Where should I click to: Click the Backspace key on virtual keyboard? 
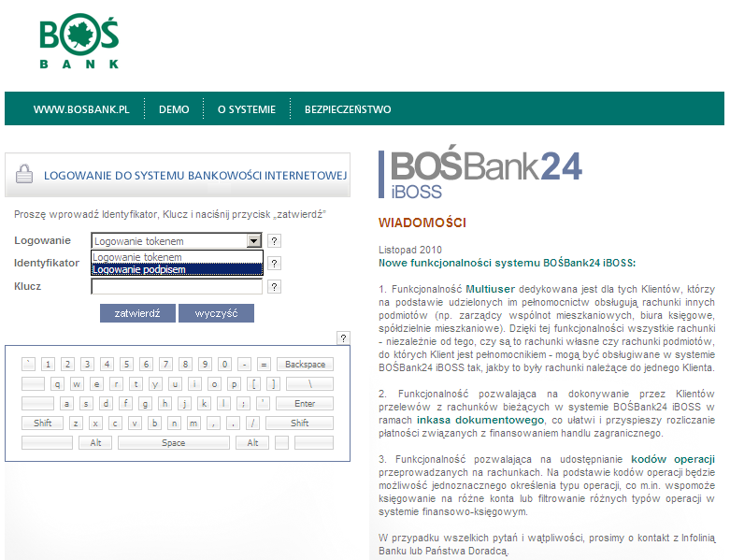[305, 364]
